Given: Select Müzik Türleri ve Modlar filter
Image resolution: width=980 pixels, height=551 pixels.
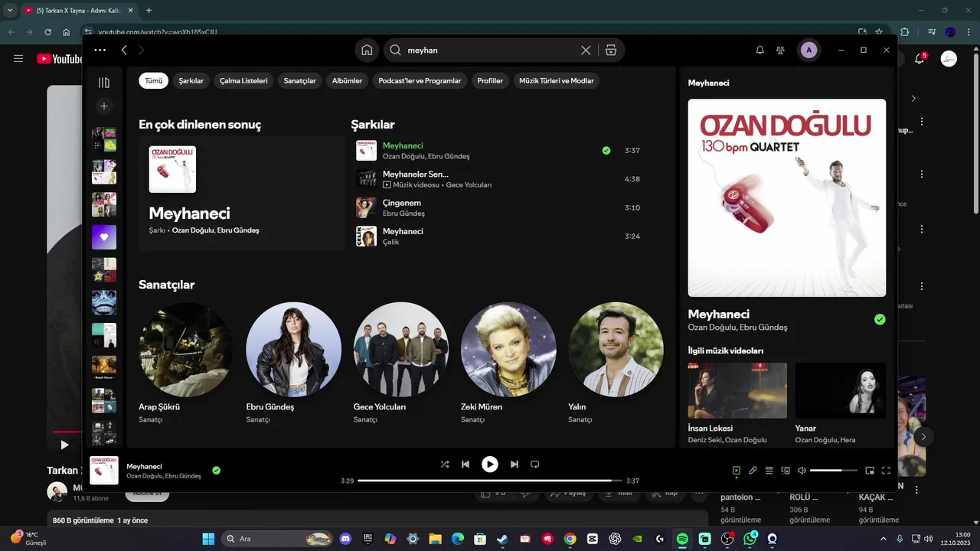Looking at the screenshot, I should (x=557, y=80).
